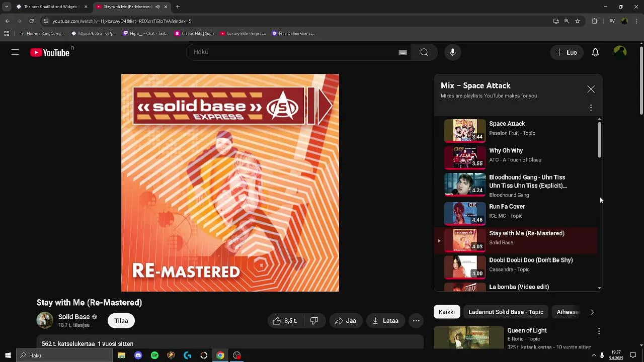Open Queen of Light E-Rotic thumbnail
This screenshot has width=644, height=362.
point(468,337)
